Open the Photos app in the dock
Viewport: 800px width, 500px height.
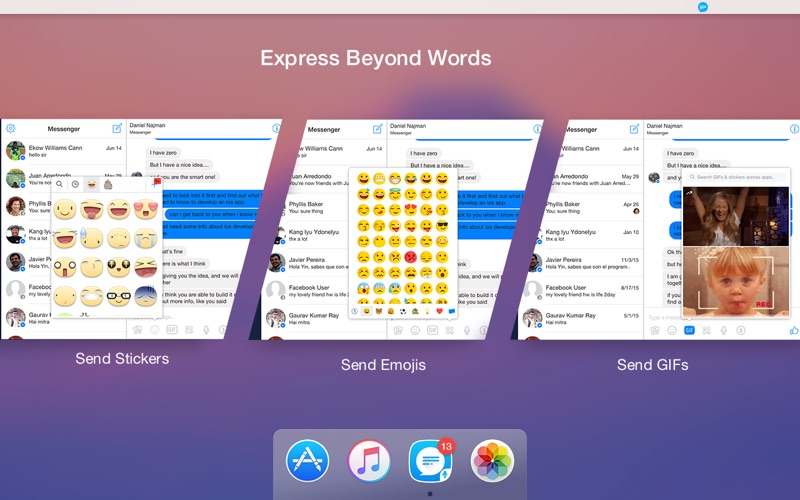492,461
